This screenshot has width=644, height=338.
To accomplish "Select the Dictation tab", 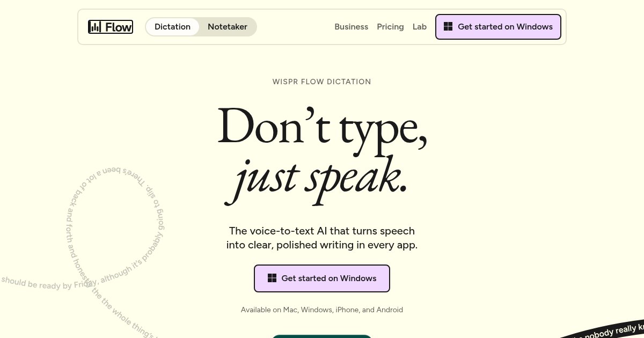I will [172, 27].
